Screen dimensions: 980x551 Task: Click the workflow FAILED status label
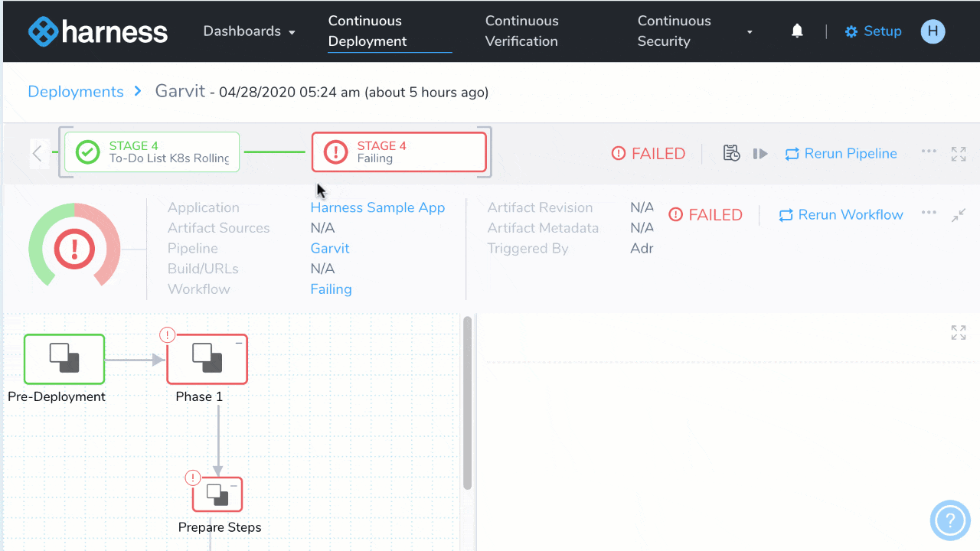pos(706,215)
